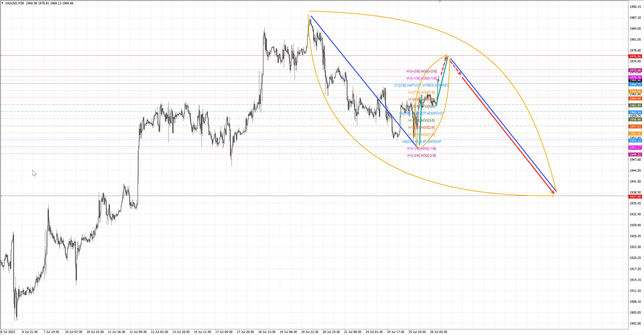Click the H1[-2/8] M30[-2/8] level label
This screenshot has width=644, height=335.
[421, 156]
